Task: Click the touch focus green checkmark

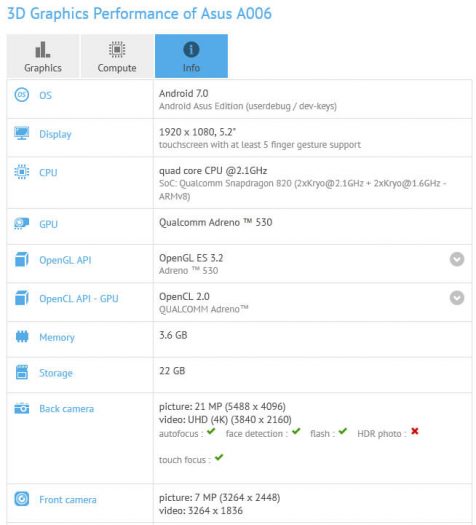Action: (x=219, y=457)
